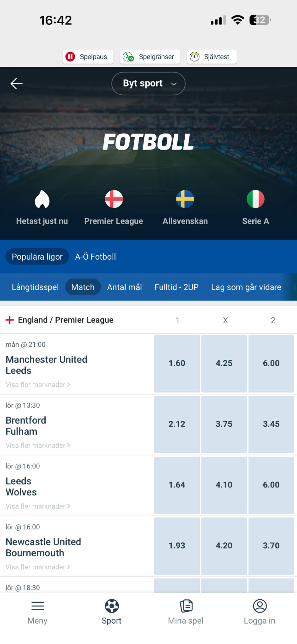
Task: Select the Allsvenskan Sweden flag icon
Action: (x=185, y=199)
